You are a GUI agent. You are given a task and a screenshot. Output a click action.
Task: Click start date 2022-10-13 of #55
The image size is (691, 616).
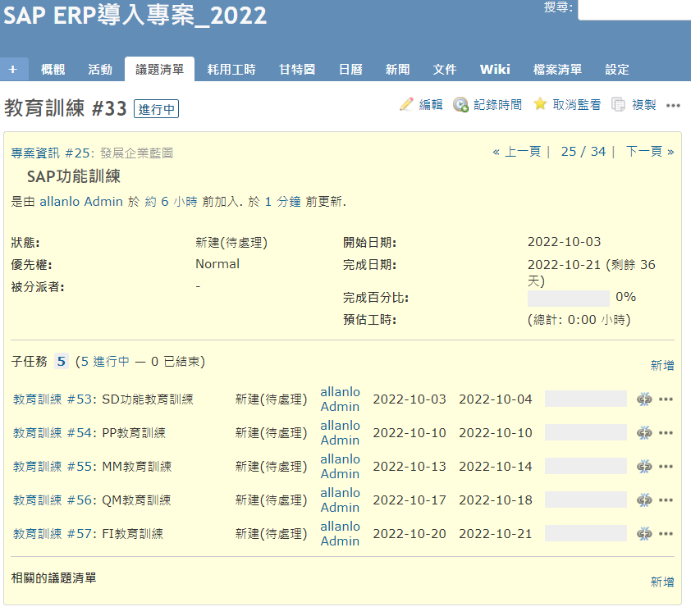[410, 466]
